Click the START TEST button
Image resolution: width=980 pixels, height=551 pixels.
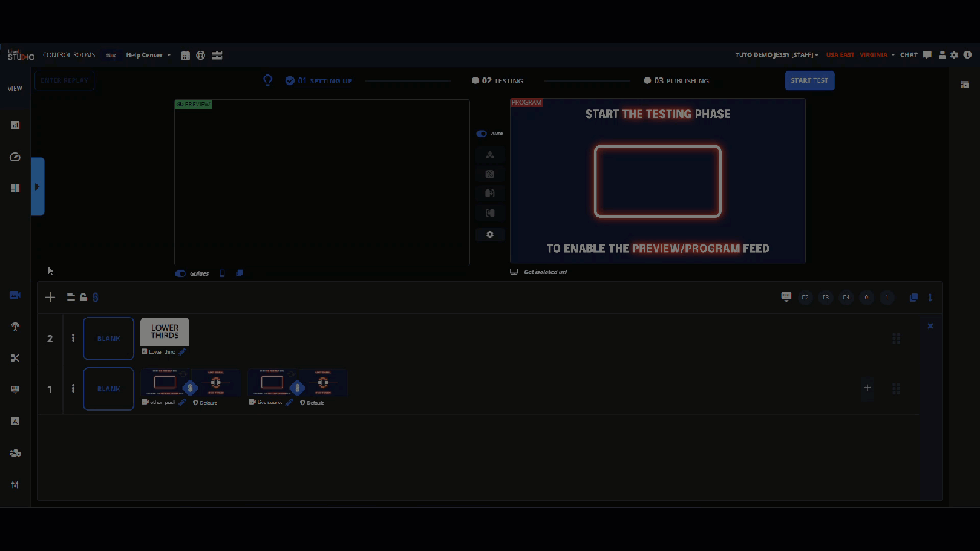(x=809, y=80)
